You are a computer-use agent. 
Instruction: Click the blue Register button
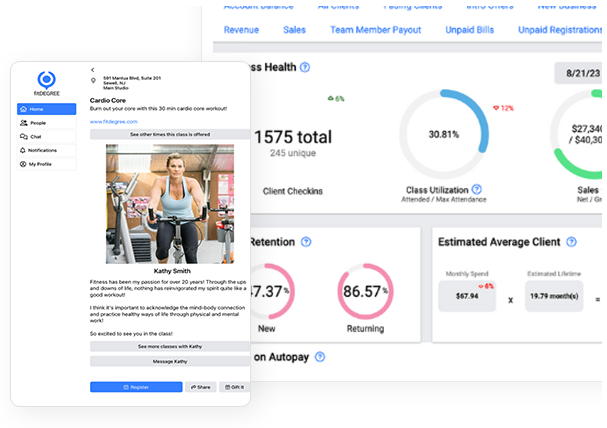click(136, 387)
